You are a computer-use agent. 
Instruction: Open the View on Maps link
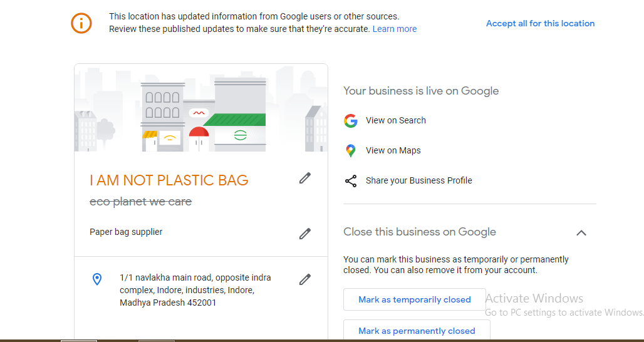393,150
